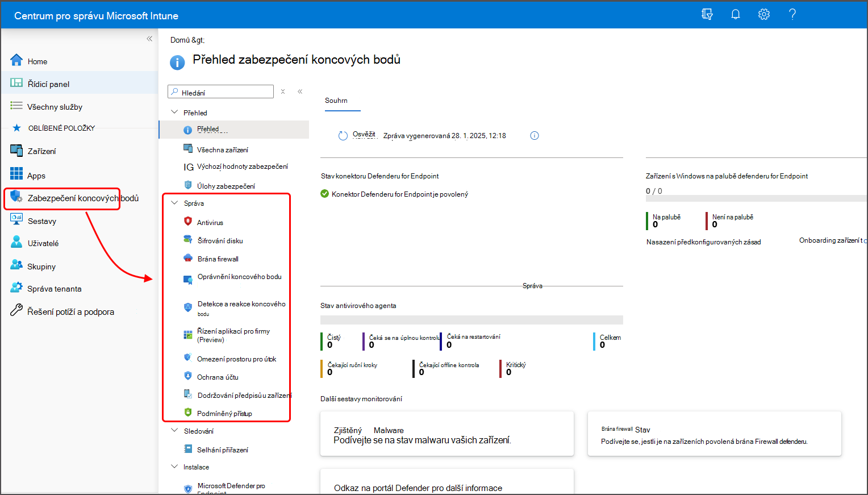Click the Hledání search field
Image resolution: width=868 pixels, height=495 pixels.
pos(220,92)
